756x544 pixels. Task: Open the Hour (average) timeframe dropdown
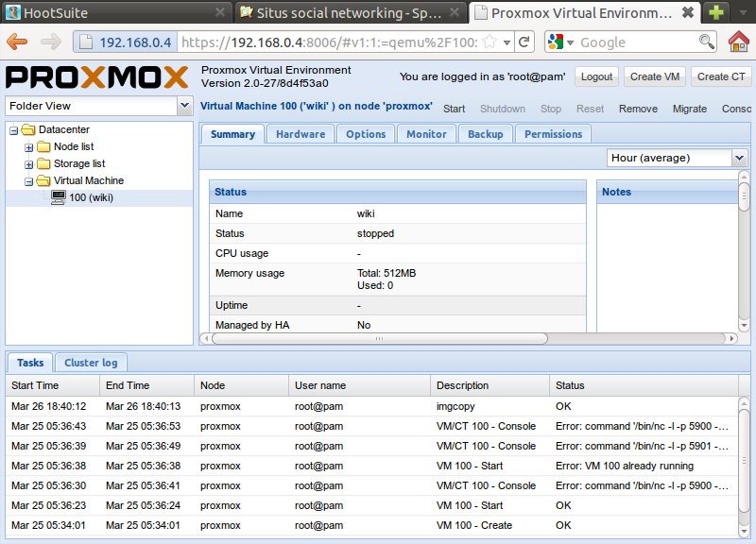(x=739, y=158)
